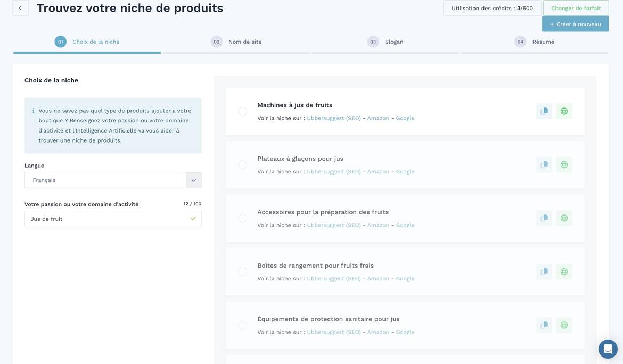
Task: Open globe icon for 'Plateaux à glaçons pour jus'
Action: pos(564,165)
